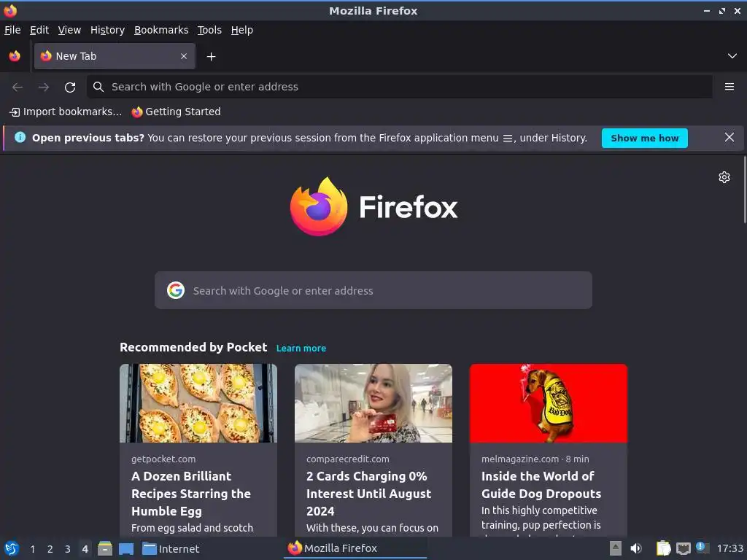Click the magnifier icon in the address bar
The width and height of the screenshot is (747, 560).
(x=98, y=87)
